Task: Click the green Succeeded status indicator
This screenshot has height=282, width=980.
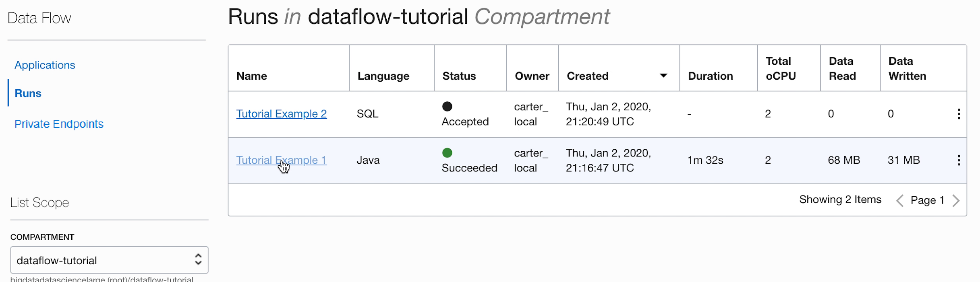Action: (447, 153)
